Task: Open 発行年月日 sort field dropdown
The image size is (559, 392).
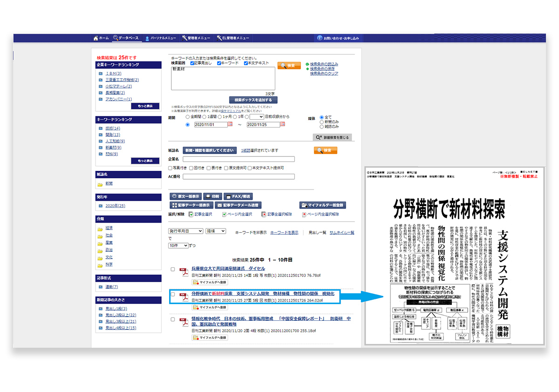Action: click(x=186, y=231)
